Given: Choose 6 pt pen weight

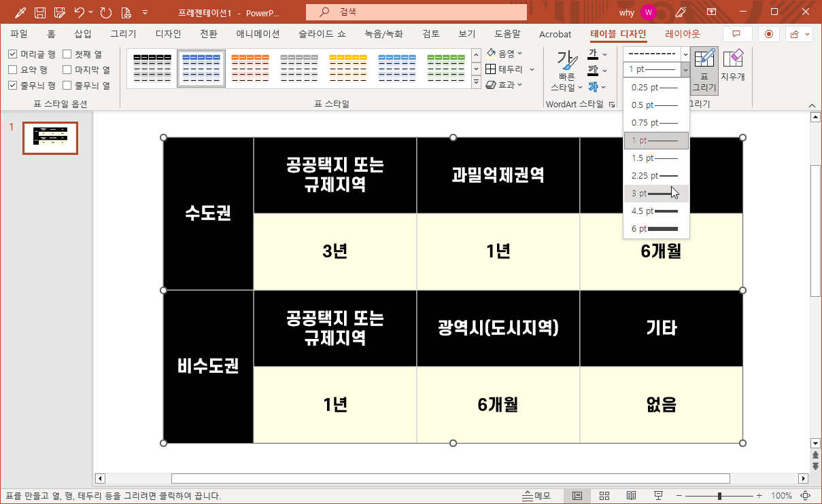Looking at the screenshot, I should (x=656, y=229).
